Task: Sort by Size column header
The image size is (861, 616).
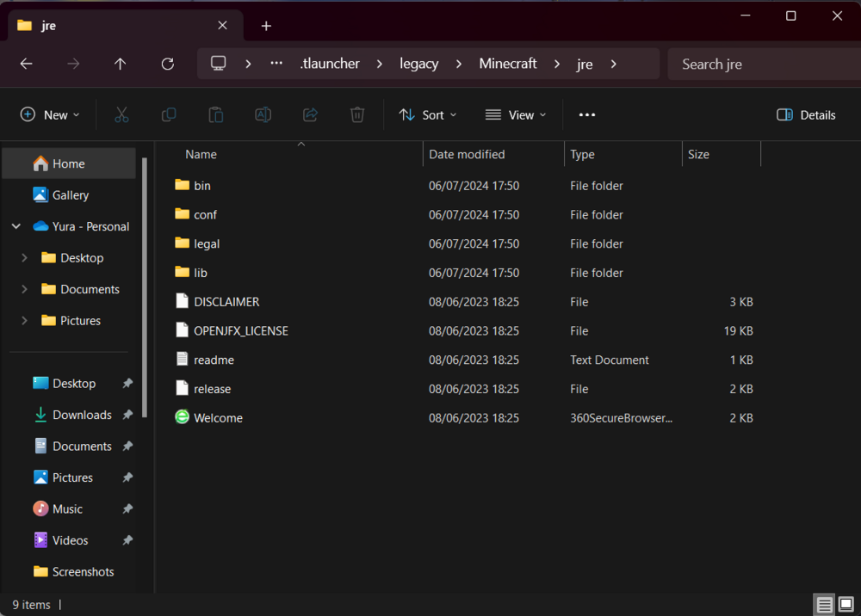Action: pyautogui.click(x=698, y=155)
